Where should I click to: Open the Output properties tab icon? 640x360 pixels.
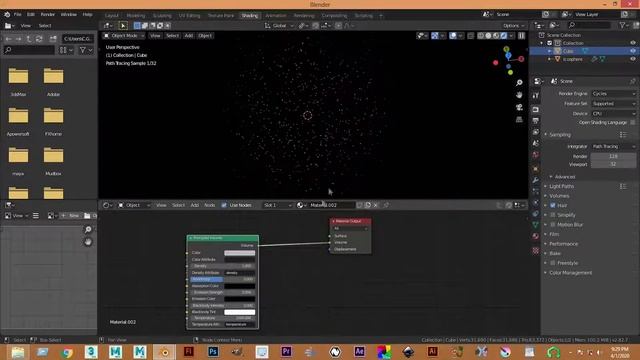pyautogui.click(x=536, y=120)
